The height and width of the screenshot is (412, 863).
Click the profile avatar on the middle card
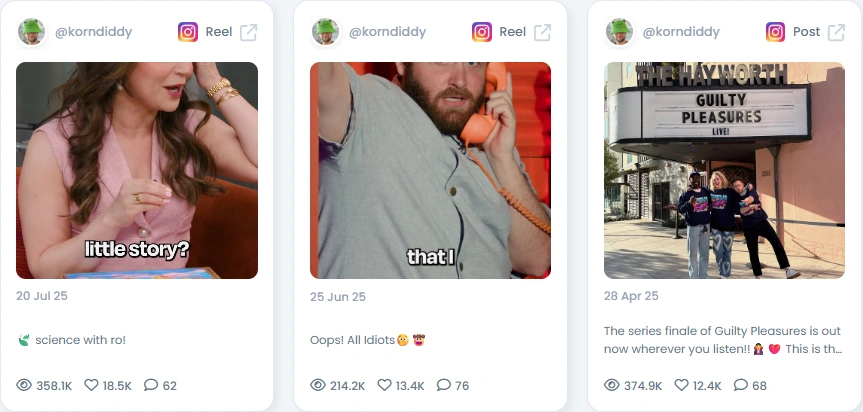[325, 32]
